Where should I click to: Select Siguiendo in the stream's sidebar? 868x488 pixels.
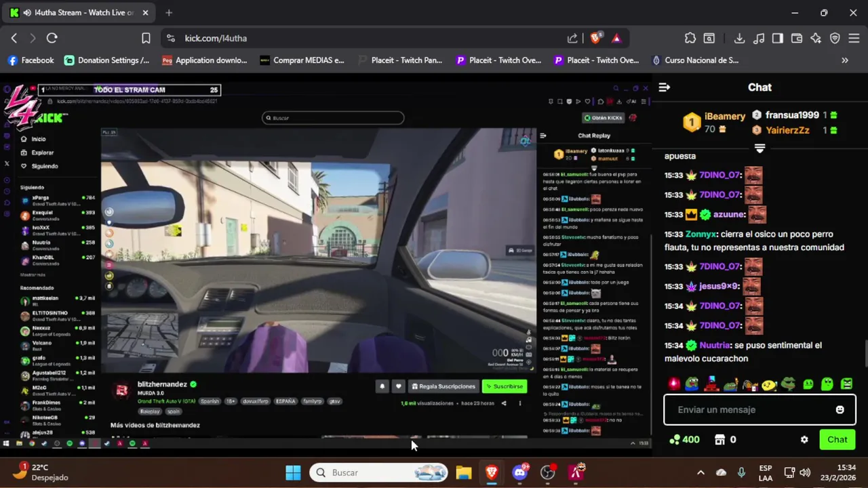coord(40,166)
